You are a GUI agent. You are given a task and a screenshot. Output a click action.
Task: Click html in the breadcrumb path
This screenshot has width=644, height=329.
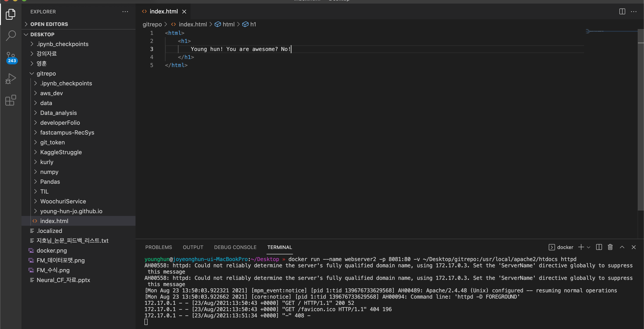coord(228,24)
